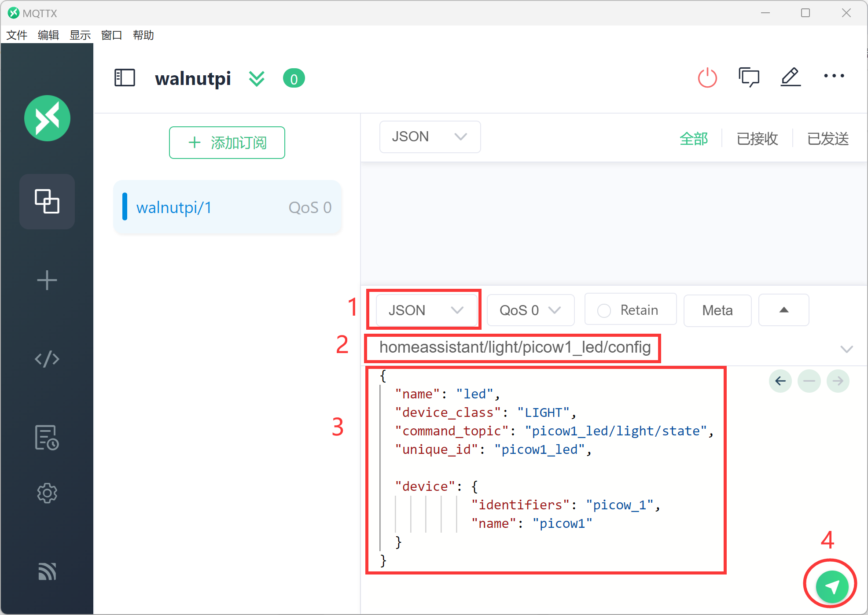Go to previous payload history arrow
This screenshot has height=615, width=868.
point(780,381)
